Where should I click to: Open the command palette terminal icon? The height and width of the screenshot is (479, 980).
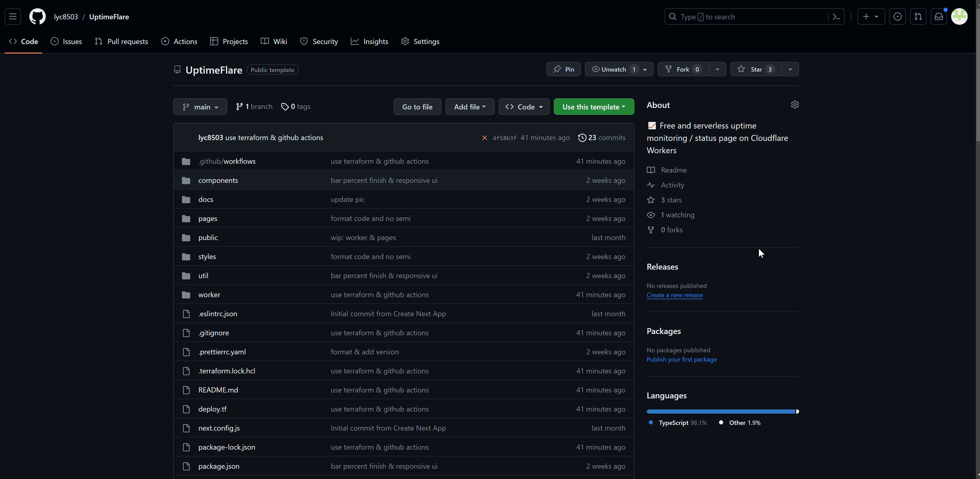pos(836,17)
